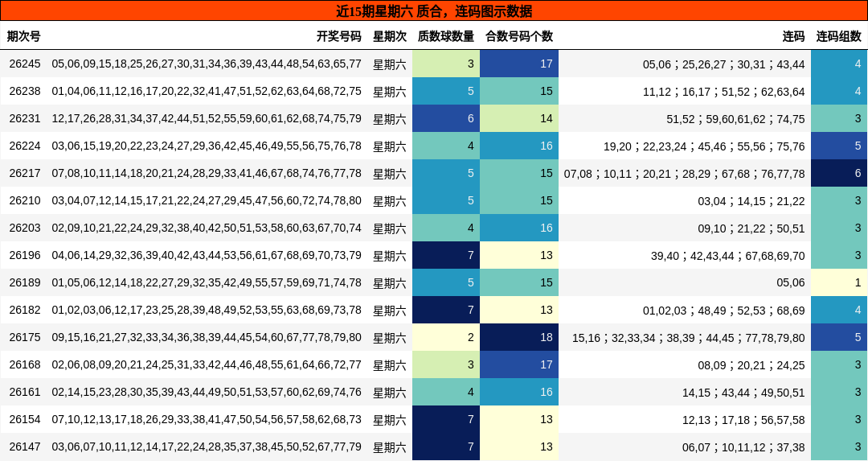Image resolution: width=868 pixels, height=461 pixels.
Task: Click consecutive numbers 14,15；43,44；49,50,51
Action: tap(743, 393)
